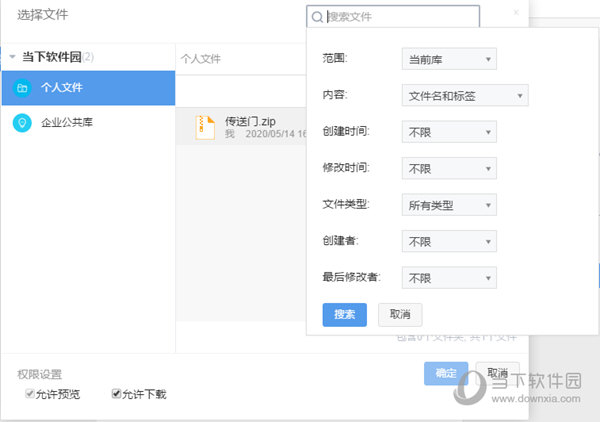The width and height of the screenshot is (600, 422).
Task: Expand the 创建时间 dropdown
Action: [448, 132]
